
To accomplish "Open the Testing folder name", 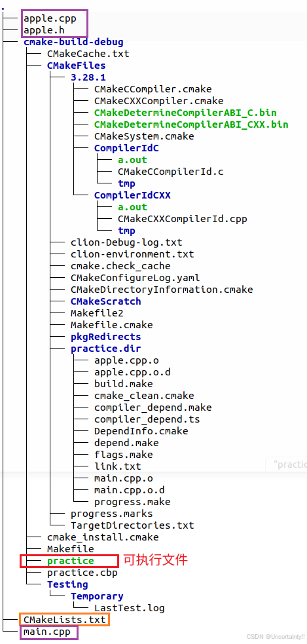I will tap(67, 584).
